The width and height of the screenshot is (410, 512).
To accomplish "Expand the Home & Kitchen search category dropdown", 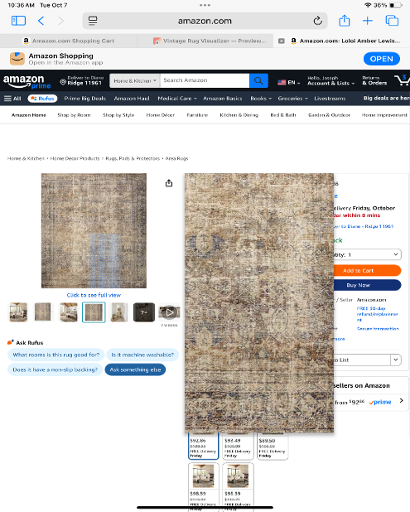I will (135, 81).
